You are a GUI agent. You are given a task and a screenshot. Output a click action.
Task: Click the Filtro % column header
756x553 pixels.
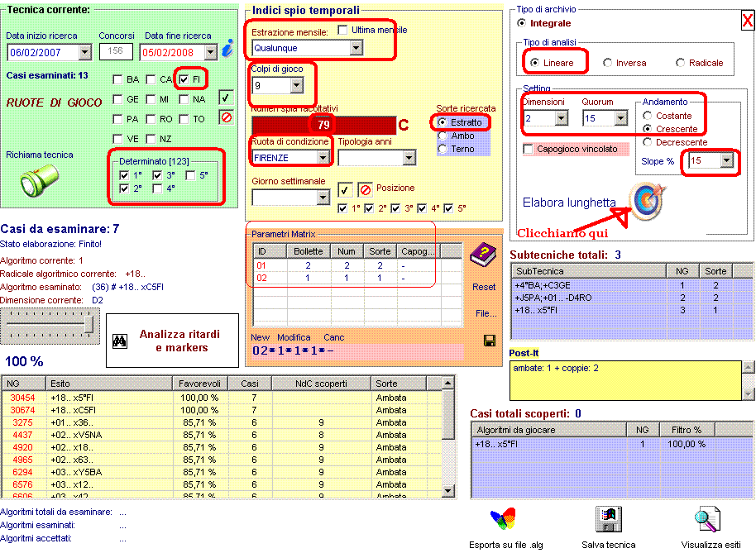click(686, 430)
